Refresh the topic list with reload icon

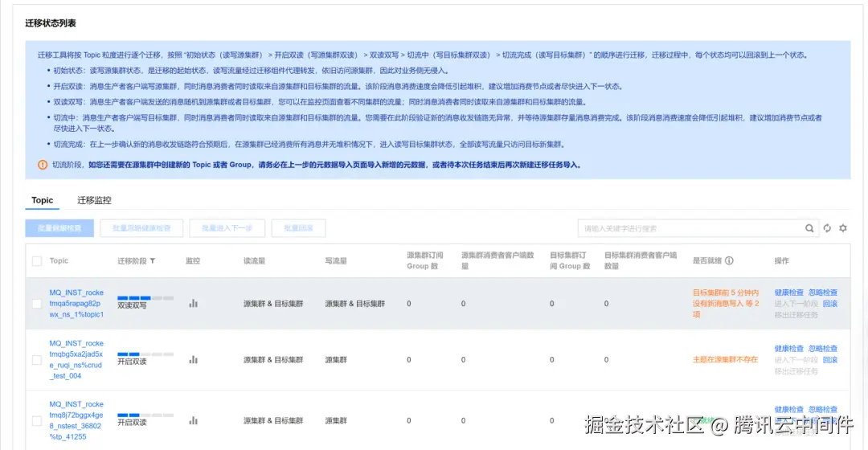pos(827,228)
